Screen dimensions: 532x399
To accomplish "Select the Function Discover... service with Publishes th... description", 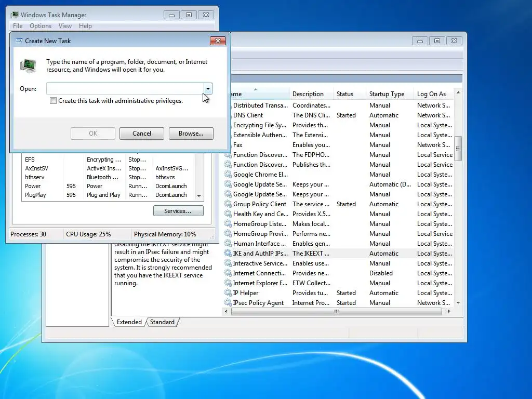I will (x=338, y=164).
